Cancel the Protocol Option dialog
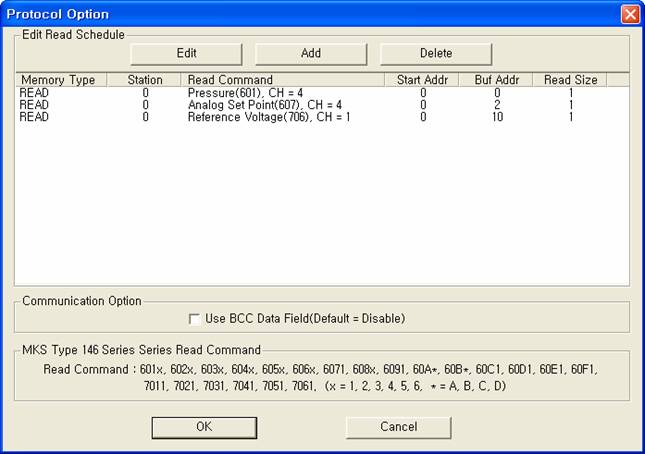The width and height of the screenshot is (645, 454). tap(398, 427)
